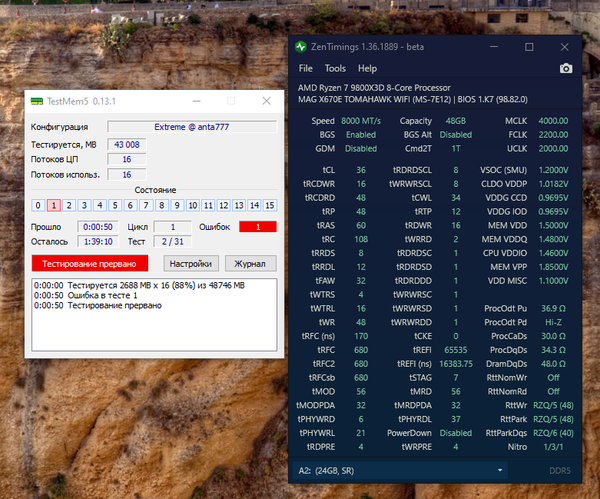This screenshot has height=499, width=600.
Task: Minimize the ZenTimings window
Action: 494,47
